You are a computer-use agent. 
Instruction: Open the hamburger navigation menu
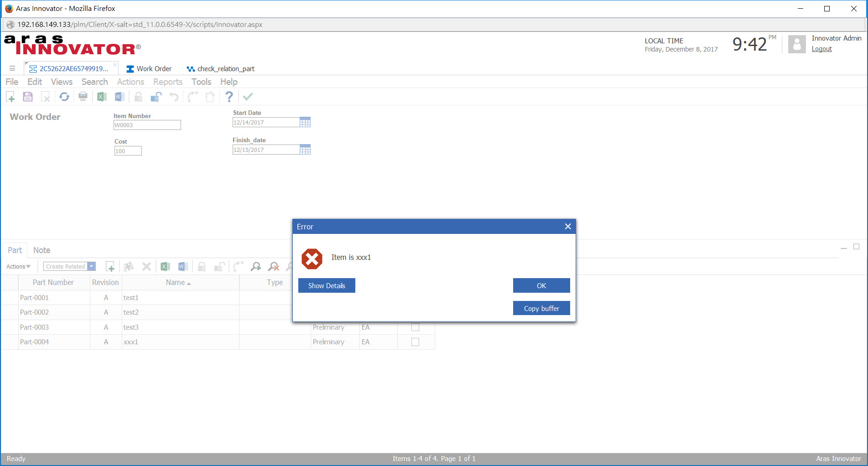(x=12, y=68)
